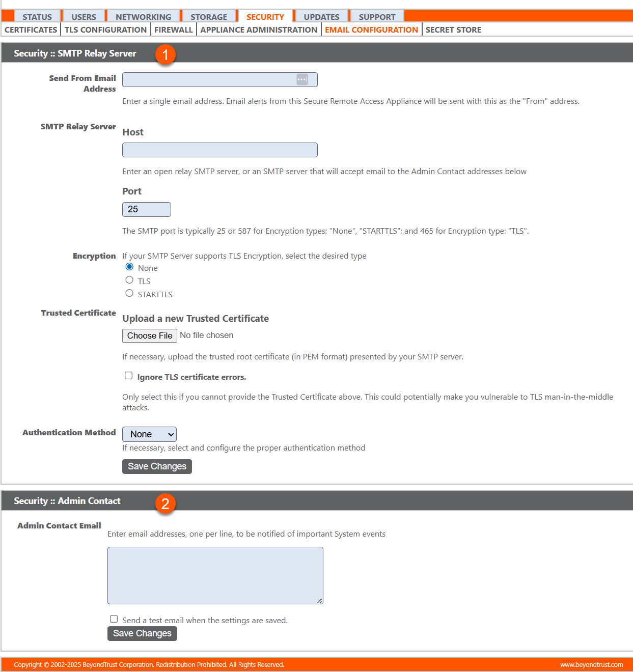Viewport: 633px width, 672px height.
Task: Click the 'Security :: Admin Contact' header
Action: [x=67, y=500]
